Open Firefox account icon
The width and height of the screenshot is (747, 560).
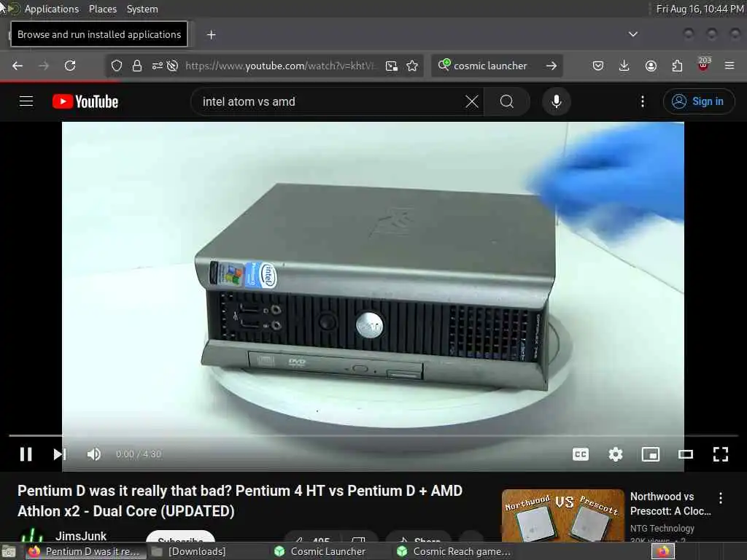click(651, 66)
